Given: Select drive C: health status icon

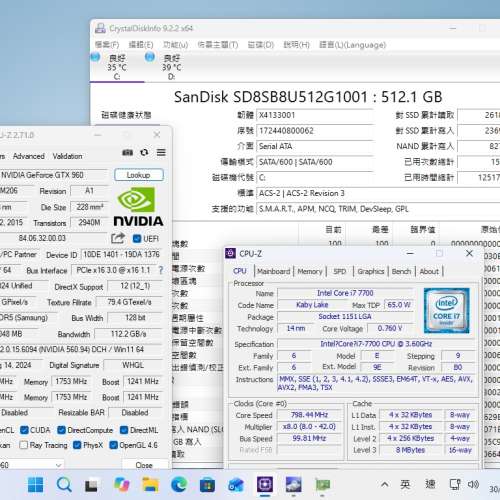Looking at the screenshot, I should [95, 57].
